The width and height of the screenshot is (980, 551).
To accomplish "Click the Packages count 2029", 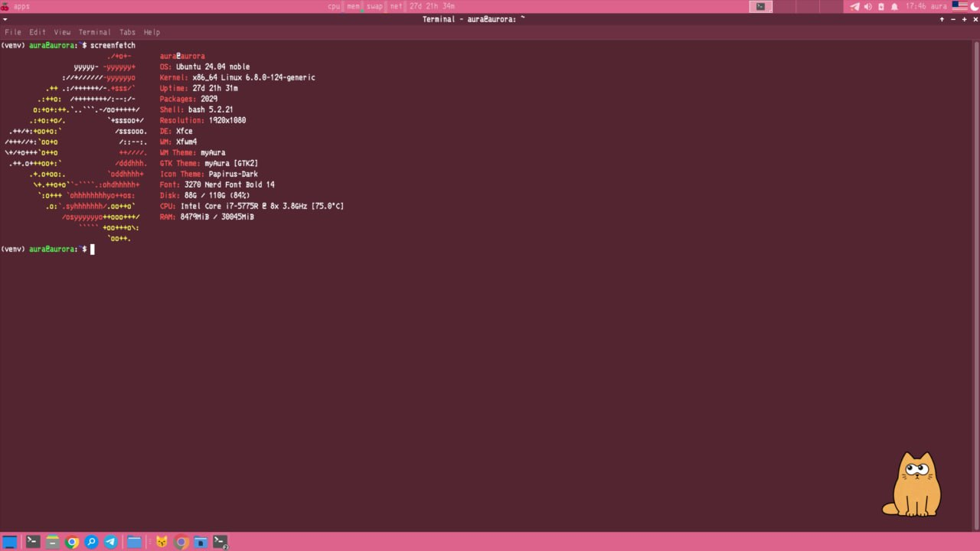I will coord(209,99).
